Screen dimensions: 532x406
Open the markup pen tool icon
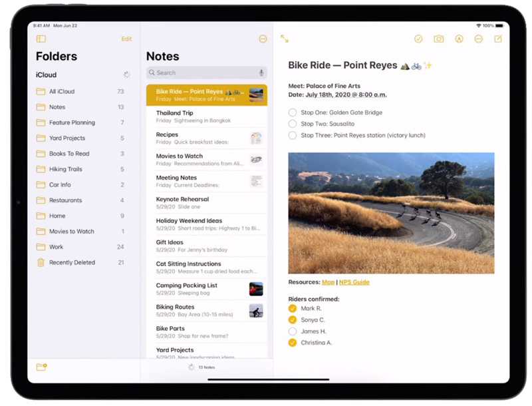[459, 39]
